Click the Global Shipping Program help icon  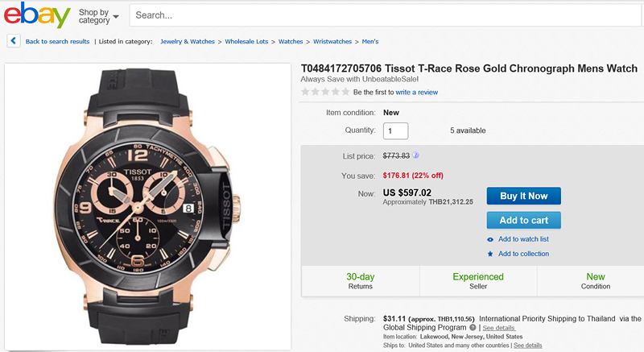[x=473, y=328]
